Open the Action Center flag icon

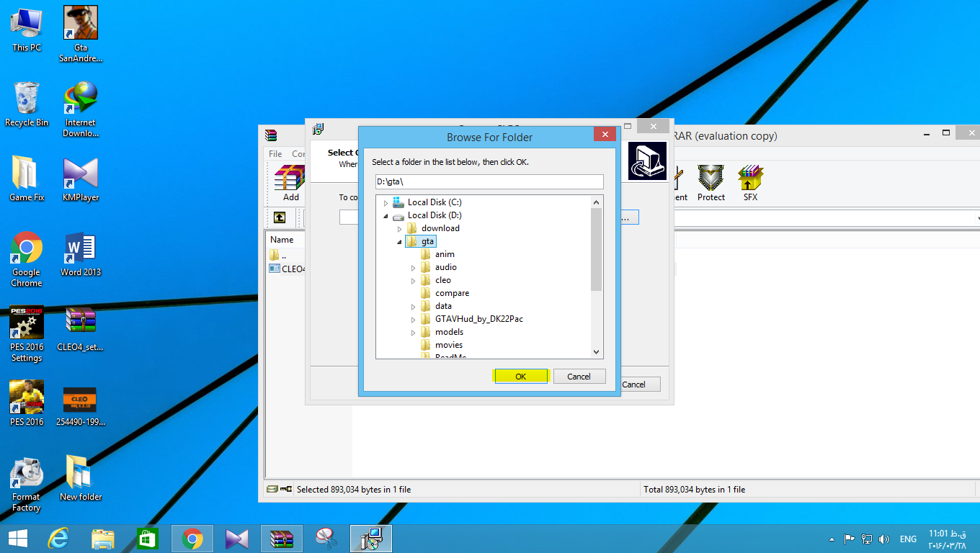(x=850, y=539)
